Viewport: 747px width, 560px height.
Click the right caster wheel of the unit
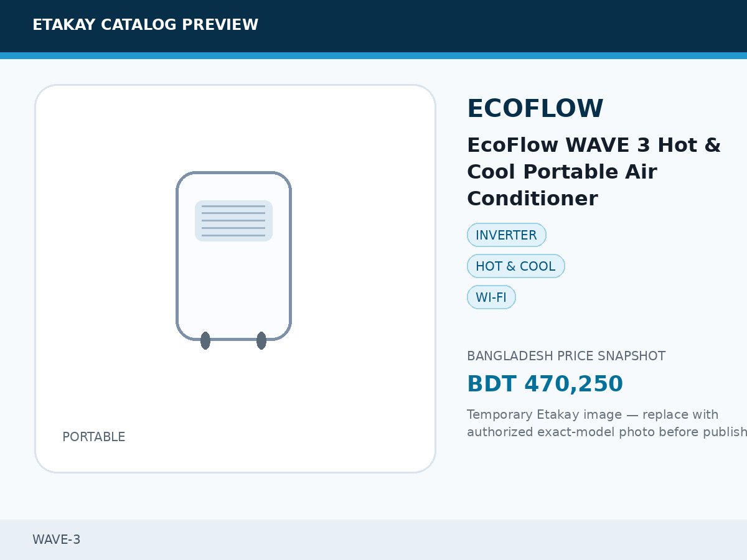[x=261, y=341]
